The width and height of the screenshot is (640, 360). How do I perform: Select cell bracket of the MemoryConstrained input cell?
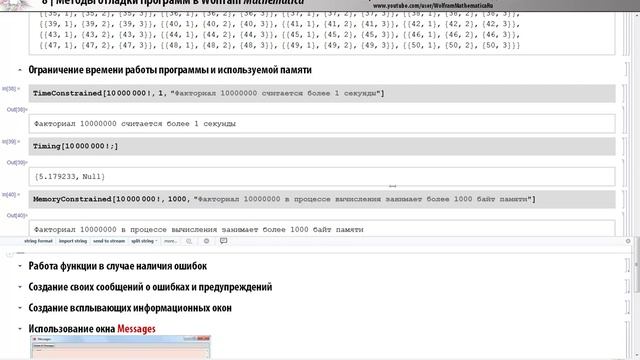coord(623,199)
